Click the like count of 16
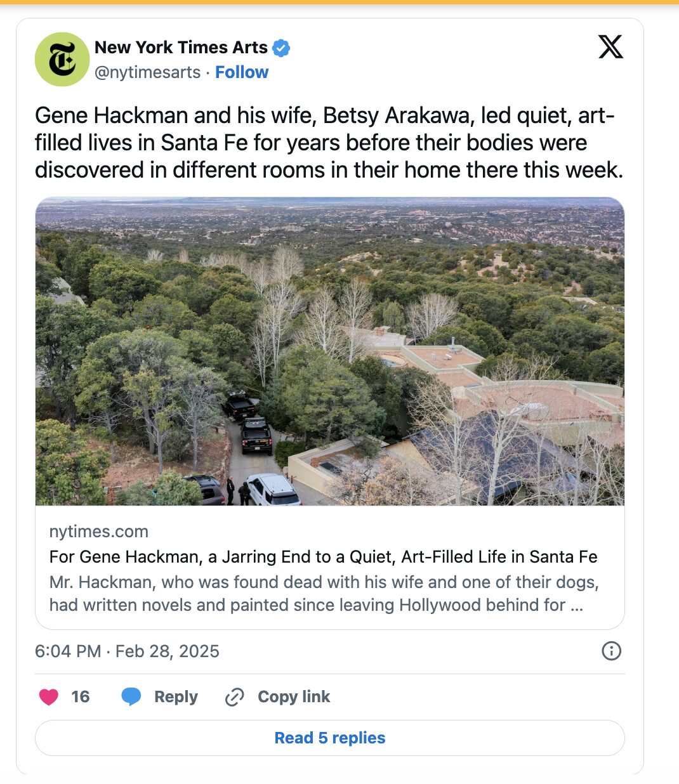 click(x=81, y=696)
